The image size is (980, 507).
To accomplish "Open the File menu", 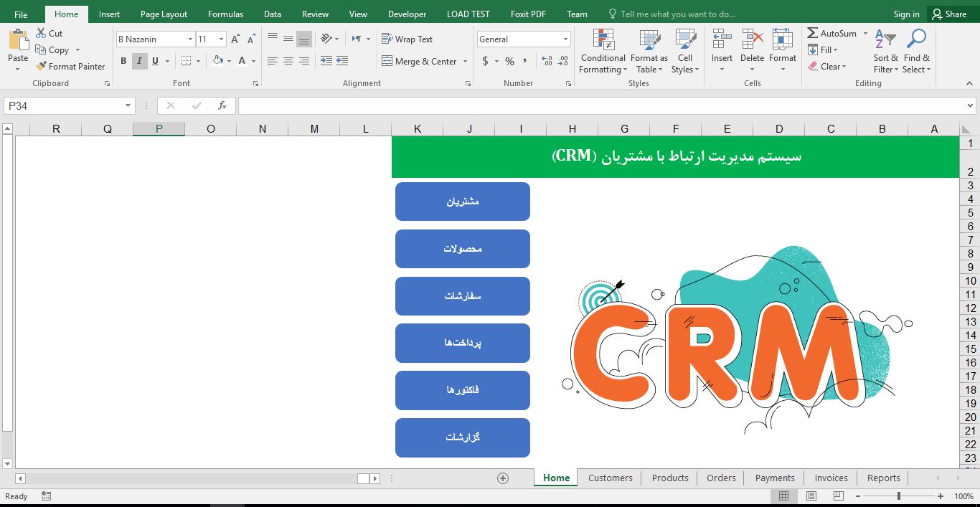I will click(x=21, y=14).
